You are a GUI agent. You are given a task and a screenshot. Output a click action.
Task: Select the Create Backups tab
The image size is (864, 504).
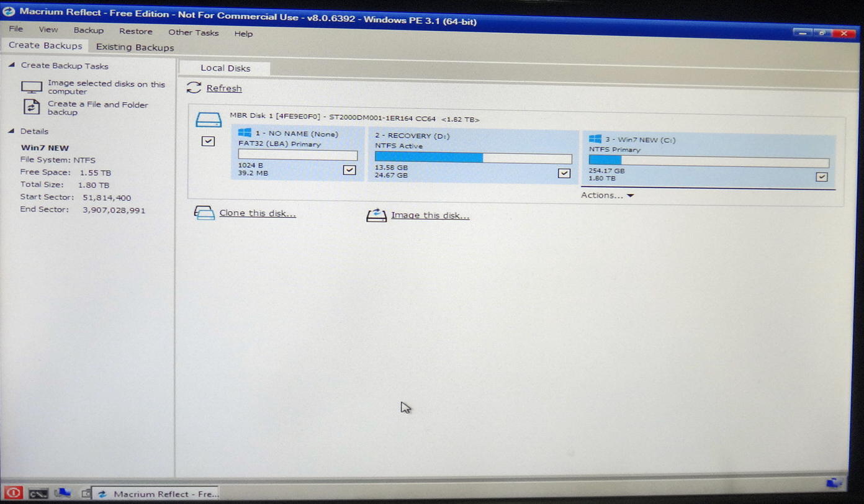45,45
